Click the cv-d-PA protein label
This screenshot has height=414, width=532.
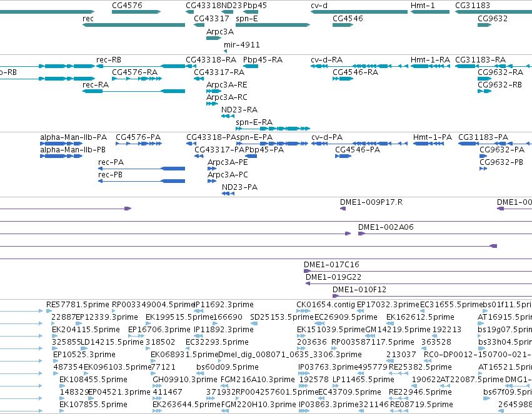(x=327, y=137)
